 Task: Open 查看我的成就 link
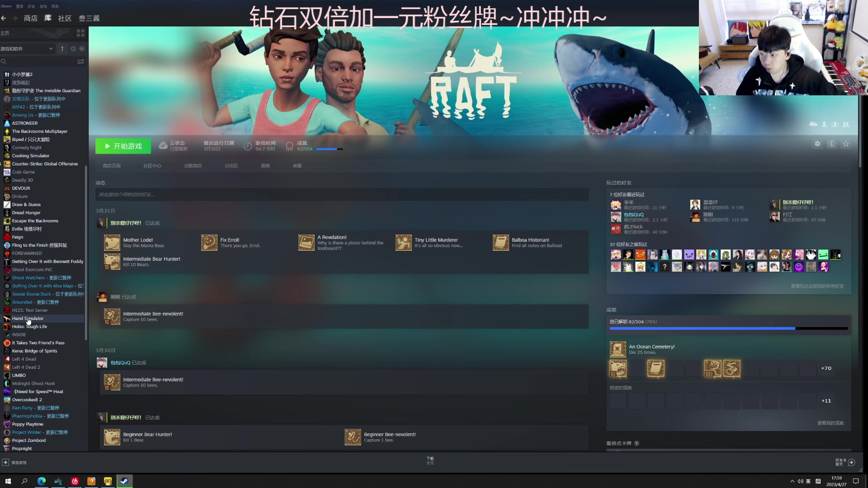pos(831,423)
